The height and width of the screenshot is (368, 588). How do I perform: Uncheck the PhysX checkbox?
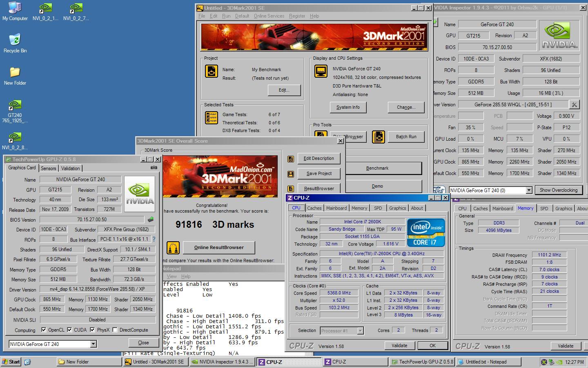pyautogui.click(x=92, y=330)
